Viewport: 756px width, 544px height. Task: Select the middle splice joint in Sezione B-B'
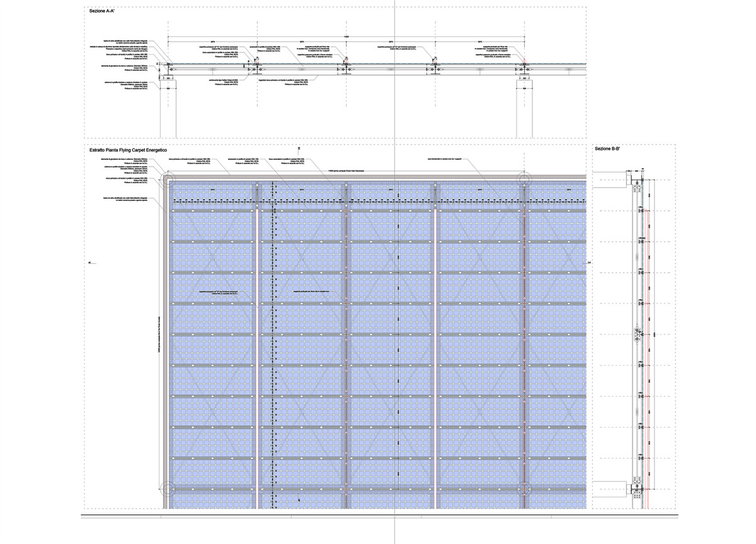(x=636, y=335)
